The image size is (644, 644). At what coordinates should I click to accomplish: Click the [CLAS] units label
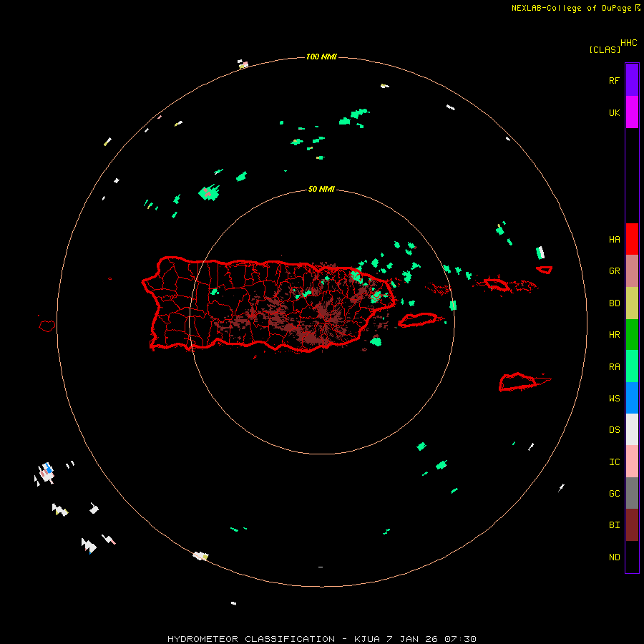605,49
